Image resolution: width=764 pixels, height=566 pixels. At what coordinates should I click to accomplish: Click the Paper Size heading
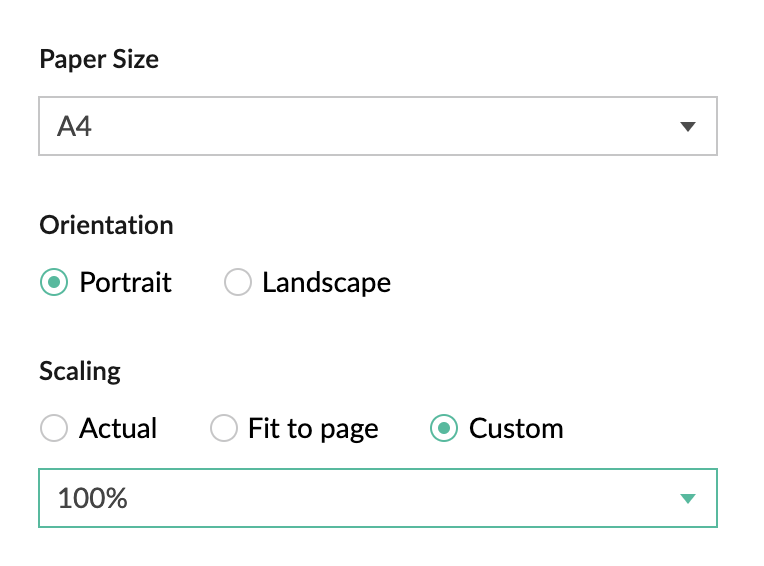99,59
